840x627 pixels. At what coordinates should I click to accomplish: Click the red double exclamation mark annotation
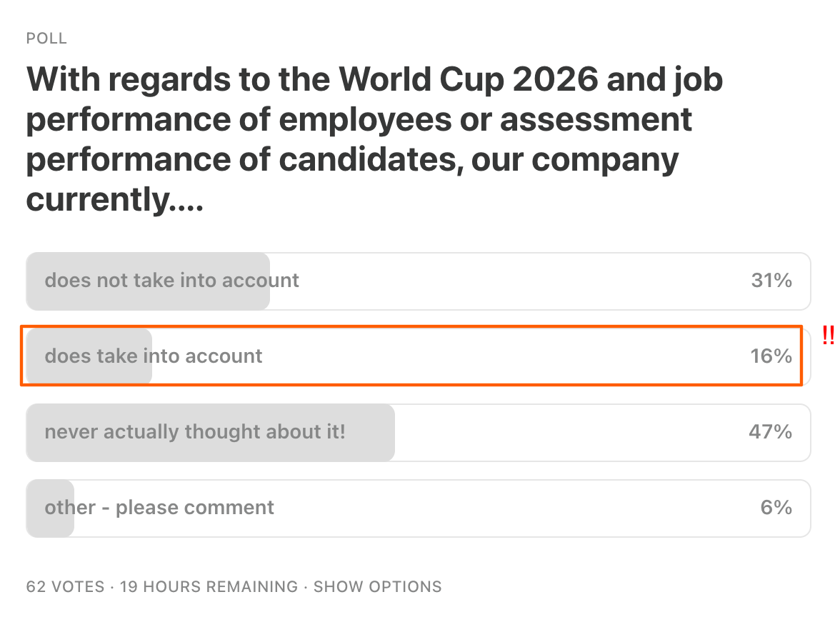[829, 335]
